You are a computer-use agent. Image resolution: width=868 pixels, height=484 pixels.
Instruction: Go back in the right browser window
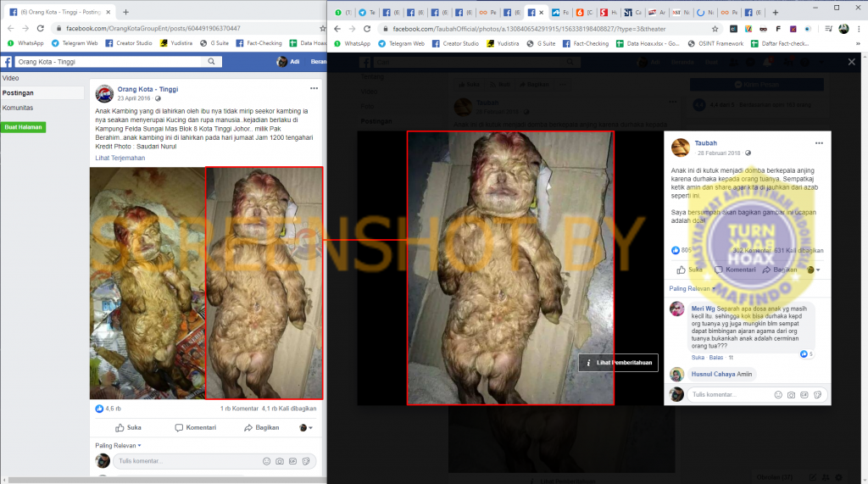tap(337, 29)
